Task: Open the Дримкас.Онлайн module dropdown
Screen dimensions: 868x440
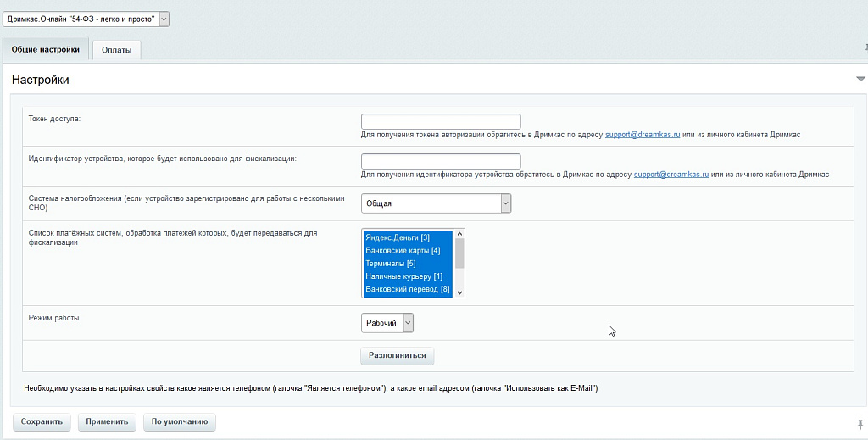Action: 86,19
